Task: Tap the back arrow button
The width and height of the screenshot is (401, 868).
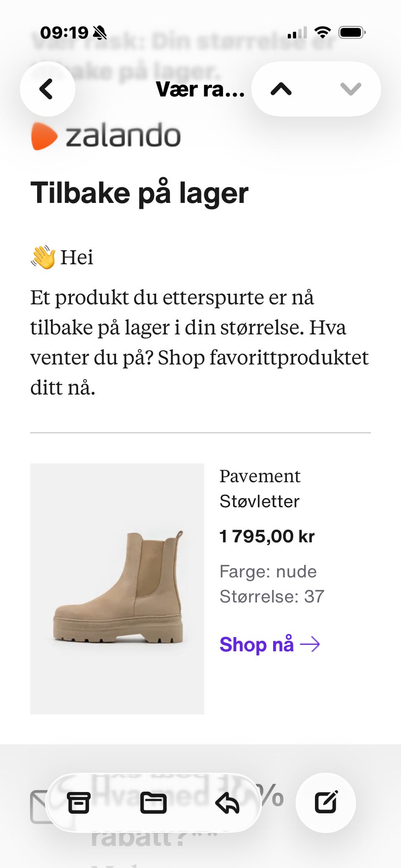Action: tap(47, 89)
